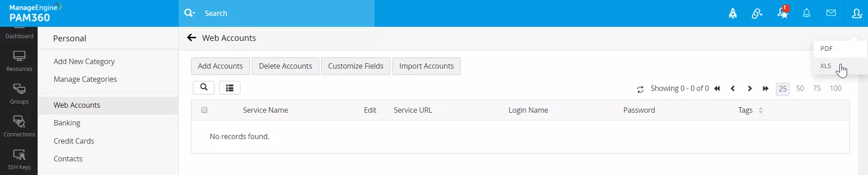Image resolution: width=868 pixels, height=175 pixels.
Task: Click the Customize Fields button
Action: 356,66
